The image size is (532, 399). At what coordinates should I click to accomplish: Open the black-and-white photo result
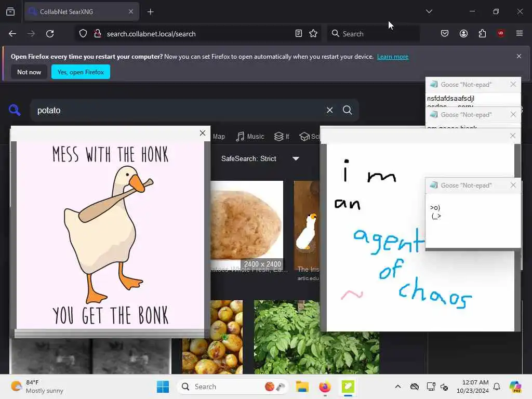click(x=90, y=356)
